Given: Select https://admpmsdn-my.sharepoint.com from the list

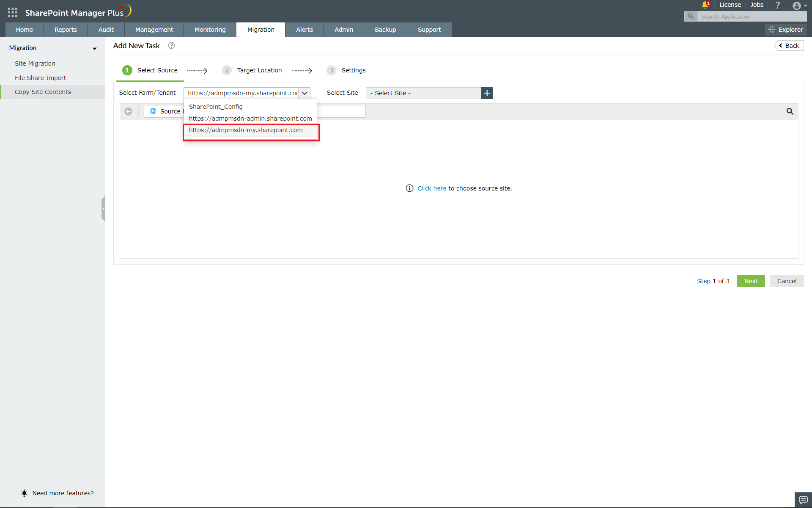Looking at the screenshot, I should pyautogui.click(x=246, y=130).
